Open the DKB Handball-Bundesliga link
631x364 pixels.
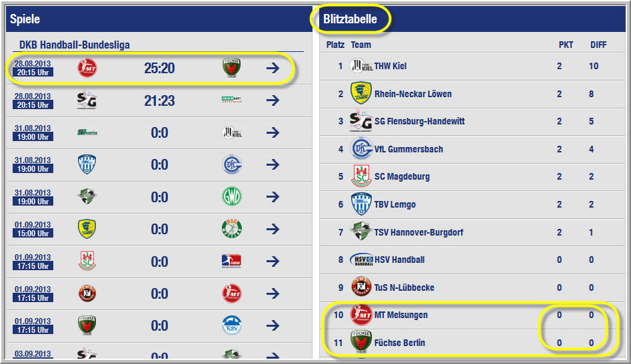click(75, 45)
